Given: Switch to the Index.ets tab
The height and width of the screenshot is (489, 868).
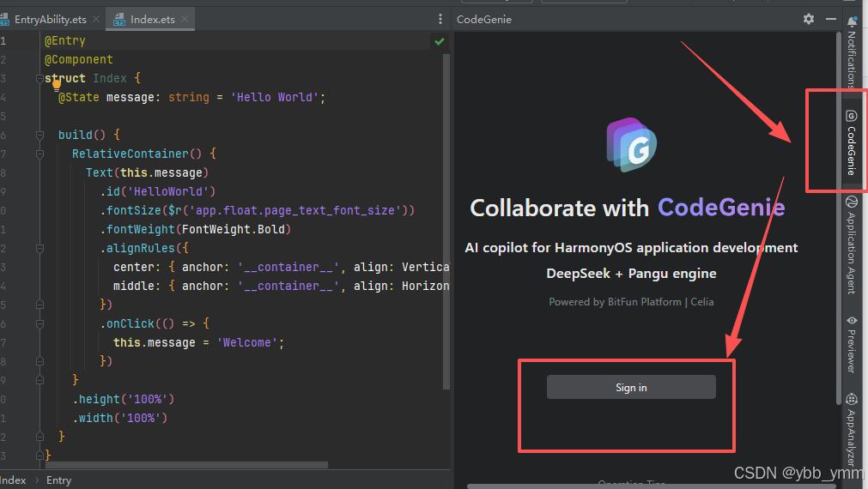Looking at the screenshot, I should pyautogui.click(x=152, y=20).
